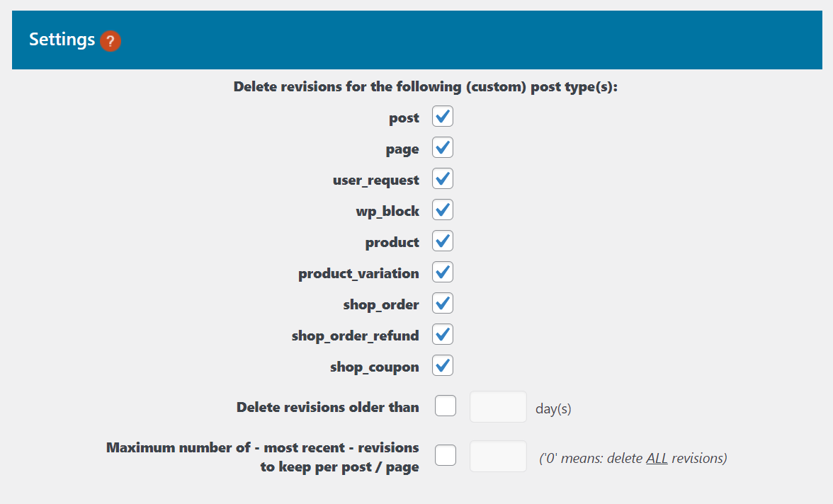The width and height of the screenshot is (833, 504).
Task: Uncheck the shop_coupon checkbox
Action: point(442,365)
